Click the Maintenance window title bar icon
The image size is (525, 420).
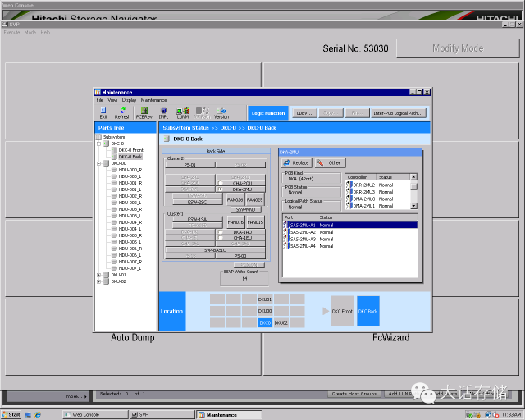tap(98, 92)
